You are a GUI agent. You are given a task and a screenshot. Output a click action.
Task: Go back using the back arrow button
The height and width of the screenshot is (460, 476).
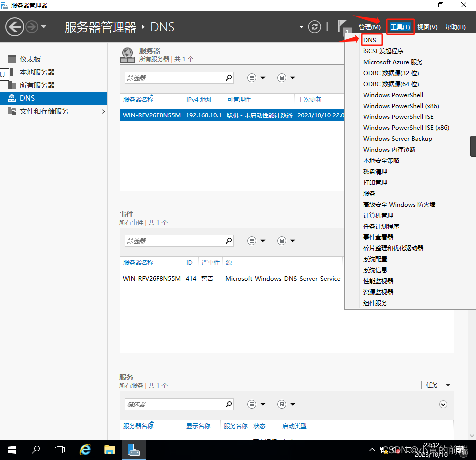tap(14, 27)
